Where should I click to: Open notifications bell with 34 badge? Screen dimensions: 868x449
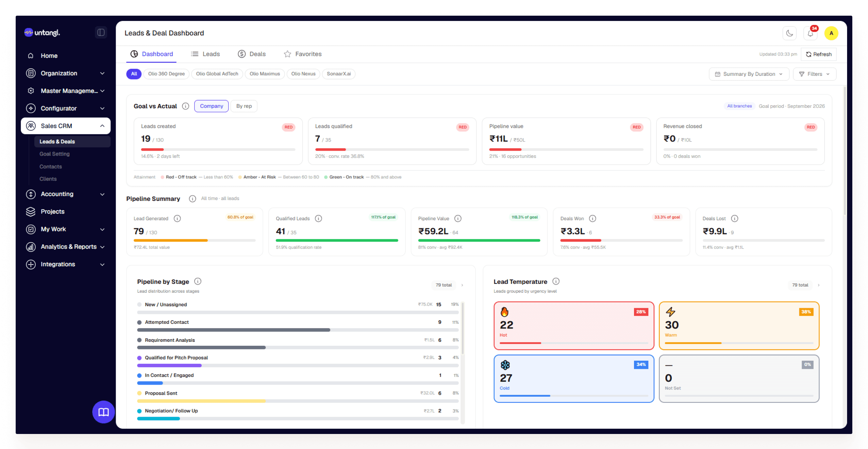810,33
